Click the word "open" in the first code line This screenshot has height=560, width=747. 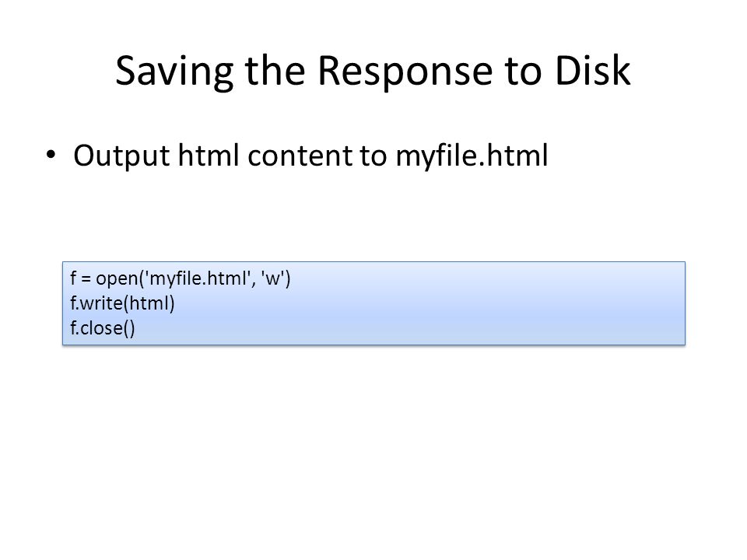tap(117, 279)
